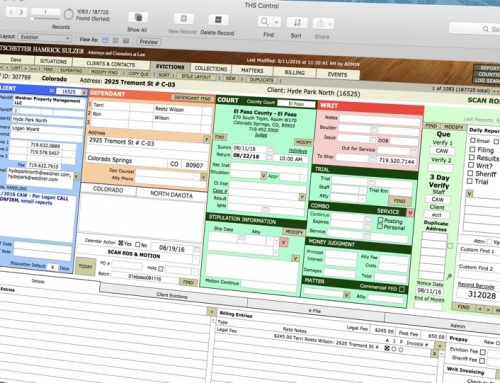The width and height of the screenshot is (500, 383).
Task: Go to the next record arrow
Action: 22,12
